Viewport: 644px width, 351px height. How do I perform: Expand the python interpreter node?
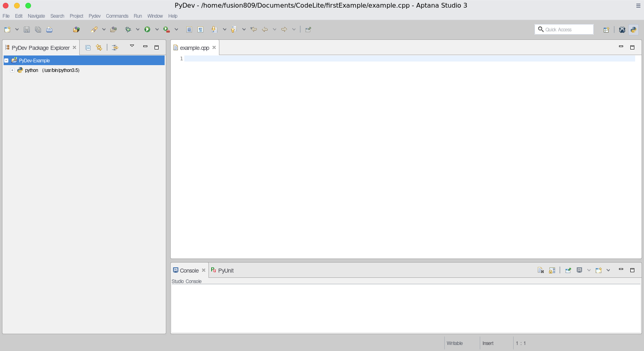pyautogui.click(x=12, y=70)
